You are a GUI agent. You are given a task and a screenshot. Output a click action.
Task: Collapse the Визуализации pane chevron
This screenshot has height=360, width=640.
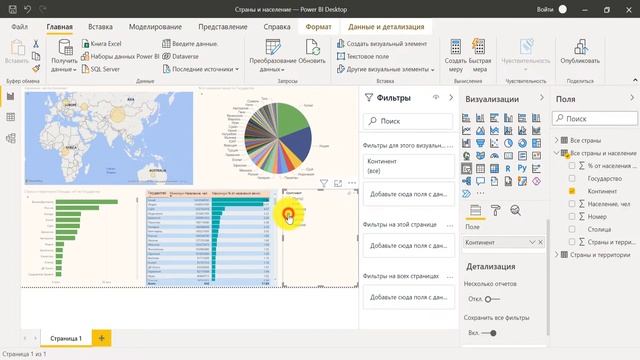(542, 97)
